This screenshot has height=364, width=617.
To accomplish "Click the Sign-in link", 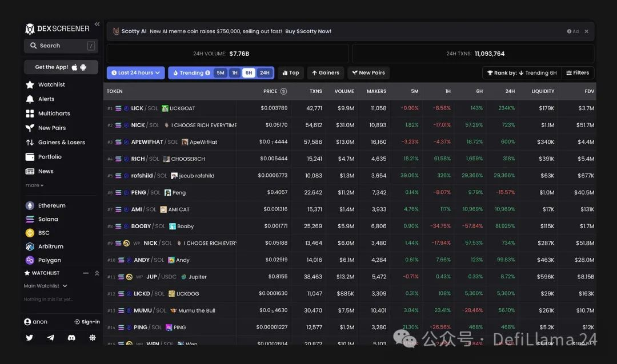I will click(x=87, y=322).
